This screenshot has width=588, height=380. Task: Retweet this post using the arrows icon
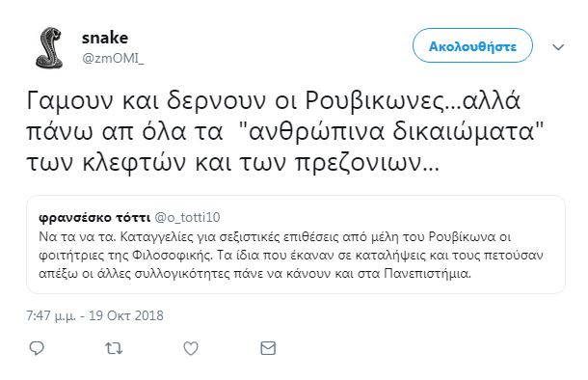pos(114,348)
